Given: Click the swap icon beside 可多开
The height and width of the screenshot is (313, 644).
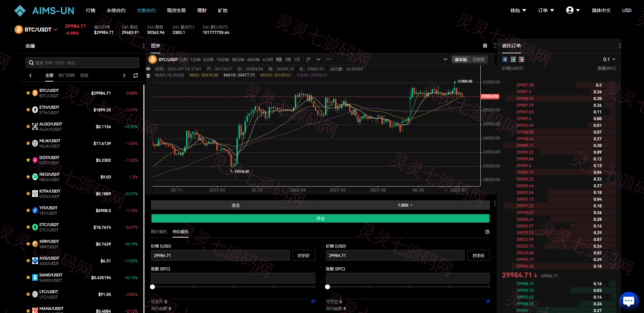Looking at the screenshot, I should [x=313, y=301].
